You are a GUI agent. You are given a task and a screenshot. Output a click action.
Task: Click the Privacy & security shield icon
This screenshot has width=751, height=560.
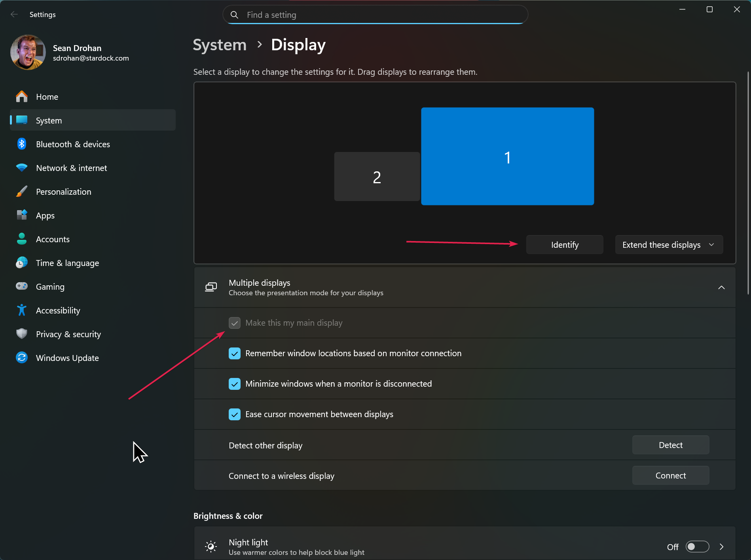(x=22, y=334)
